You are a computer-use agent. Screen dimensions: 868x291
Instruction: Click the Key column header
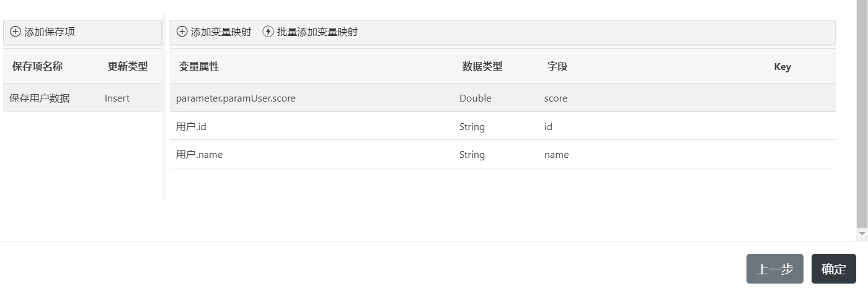(x=782, y=67)
